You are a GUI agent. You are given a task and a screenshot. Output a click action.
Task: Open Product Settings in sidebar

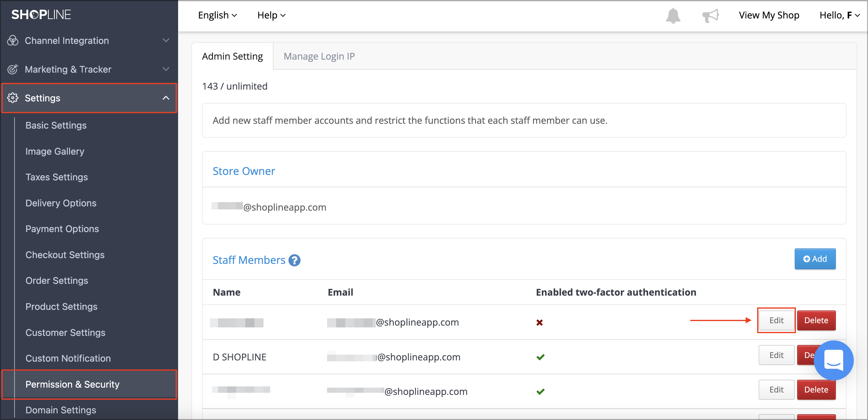click(x=61, y=306)
